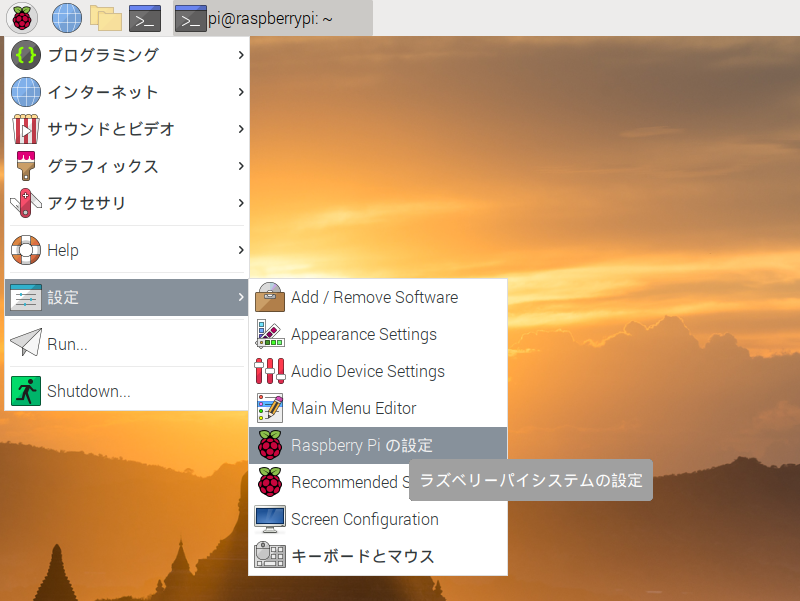Open the グラフィックス menu category

coord(127,166)
